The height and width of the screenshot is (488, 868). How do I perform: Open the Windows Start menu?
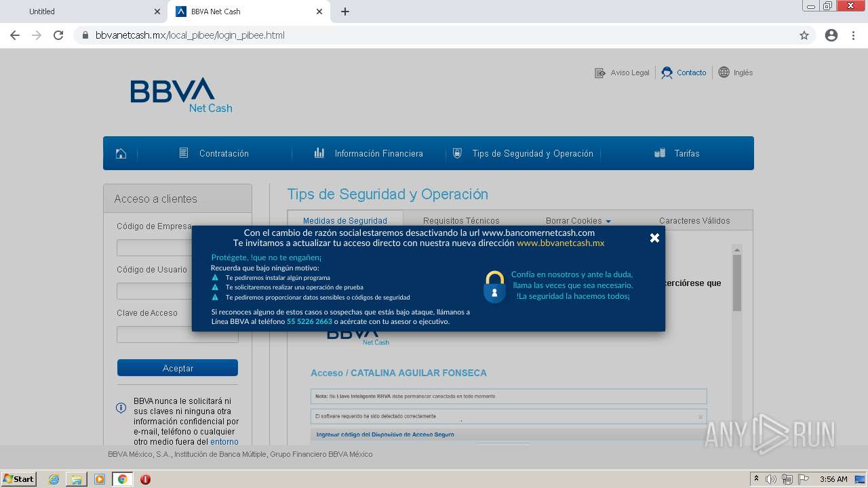click(x=19, y=479)
